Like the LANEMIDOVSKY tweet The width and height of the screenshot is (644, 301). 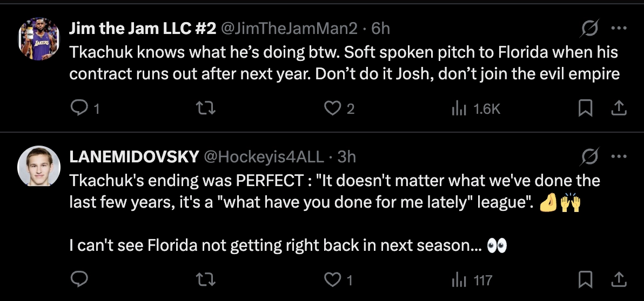click(331, 279)
